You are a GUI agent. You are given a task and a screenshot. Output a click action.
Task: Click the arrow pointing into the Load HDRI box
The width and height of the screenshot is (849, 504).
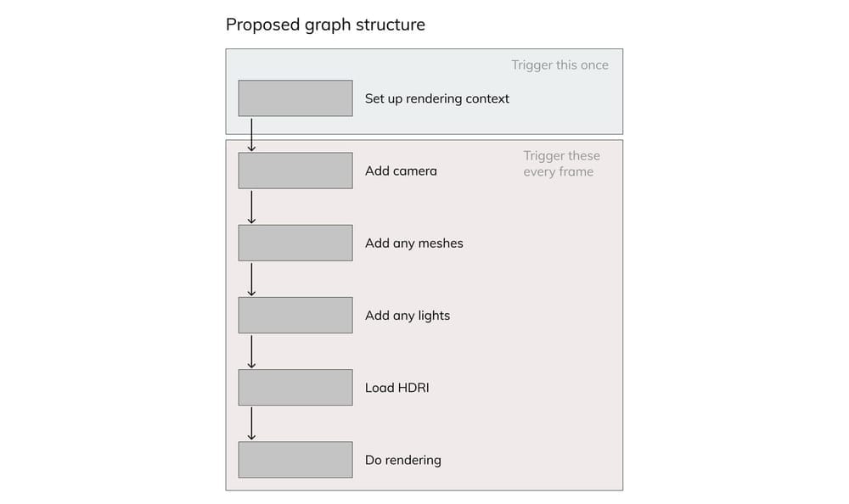pyautogui.click(x=251, y=351)
